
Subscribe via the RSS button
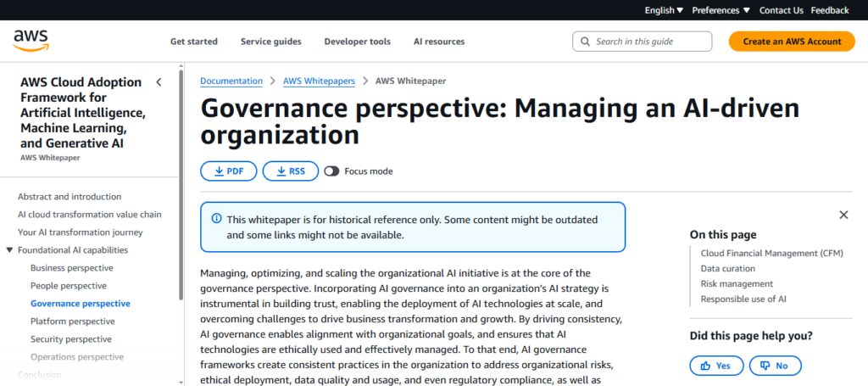tap(291, 171)
